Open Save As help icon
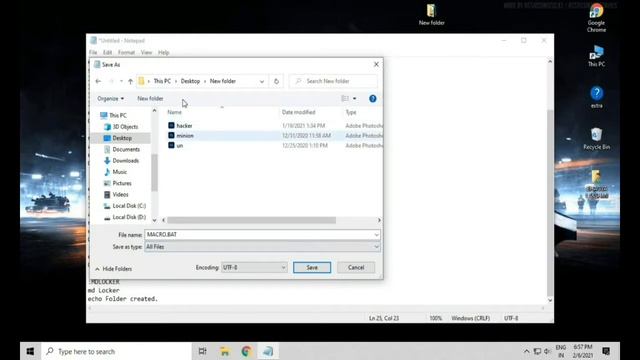This screenshot has height=360, width=640. pos(373,98)
